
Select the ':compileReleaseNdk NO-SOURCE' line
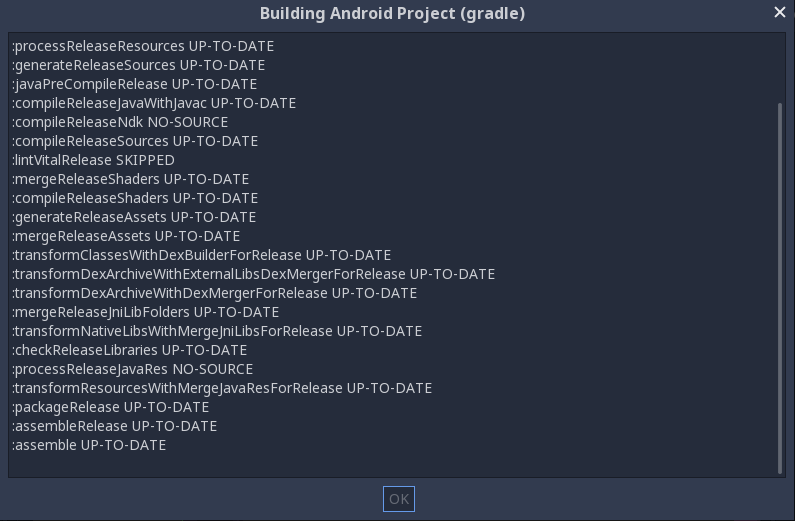click(120, 122)
